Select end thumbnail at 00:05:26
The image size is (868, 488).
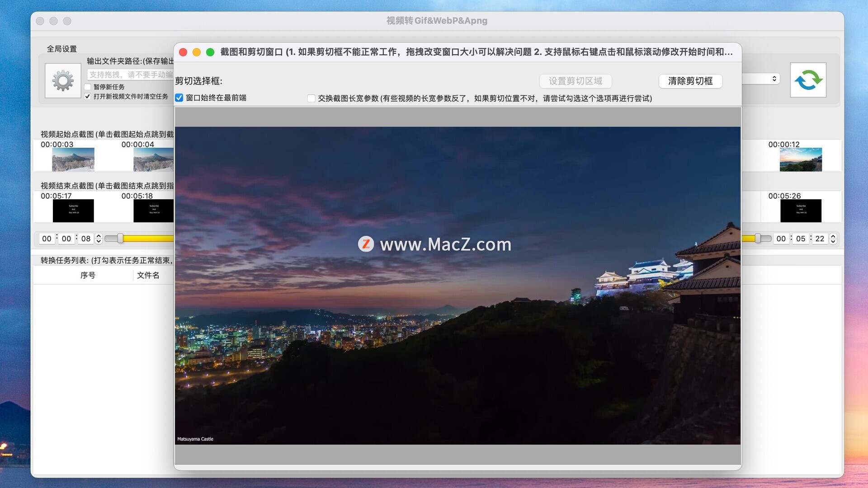coord(801,211)
